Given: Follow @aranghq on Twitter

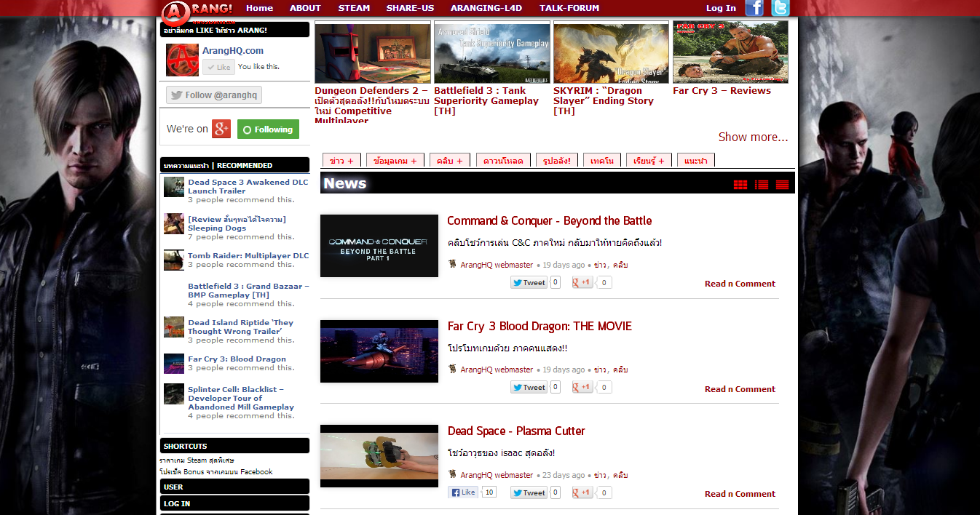Looking at the screenshot, I should [214, 95].
